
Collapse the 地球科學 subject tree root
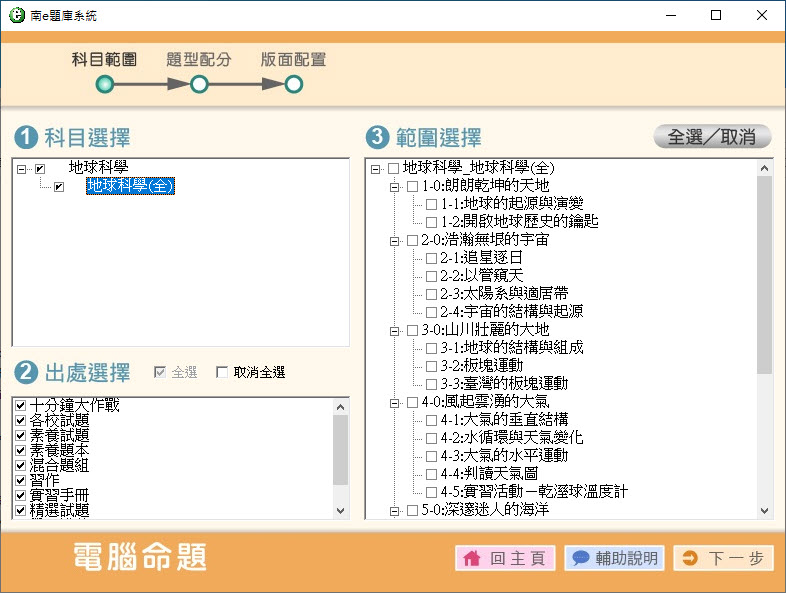coord(22,168)
